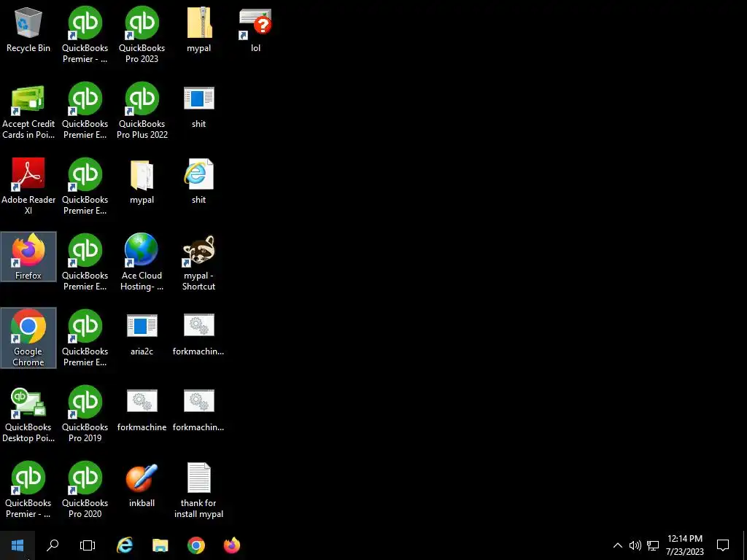Select QuickBooks Premier shortcut beside QuickBooks Pro 2020

(x=28, y=490)
